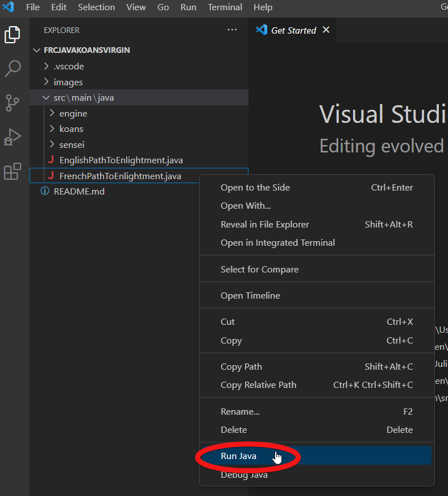Click Debug Java in context menu

(x=317, y=475)
